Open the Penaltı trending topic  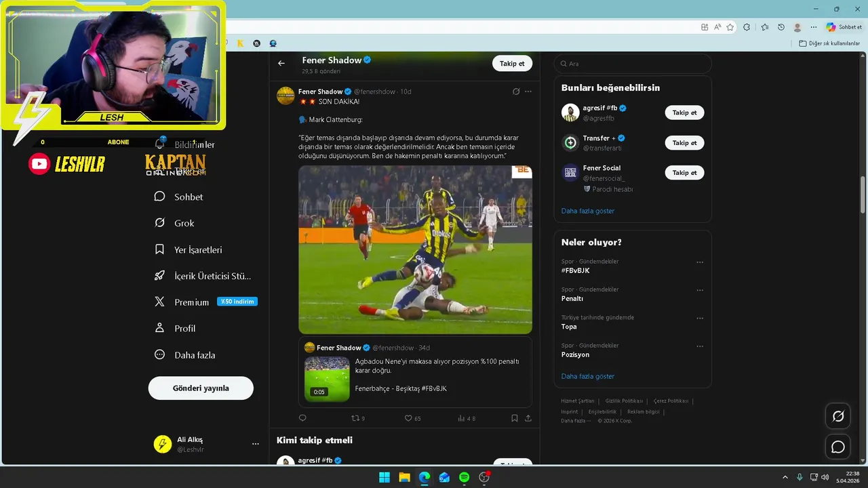(x=572, y=298)
